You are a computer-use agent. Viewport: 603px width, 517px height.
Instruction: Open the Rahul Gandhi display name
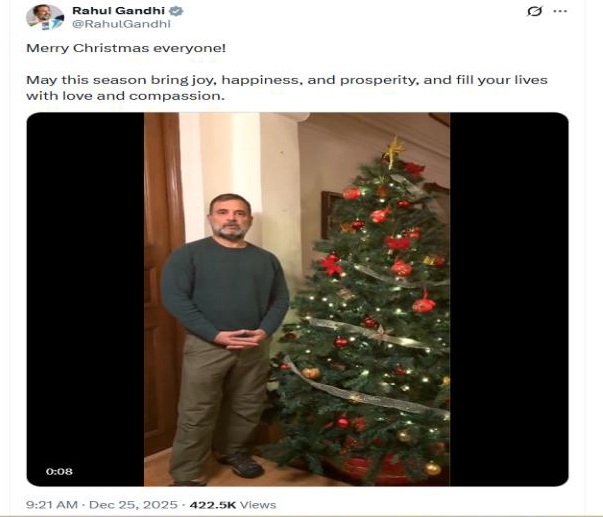pos(118,11)
